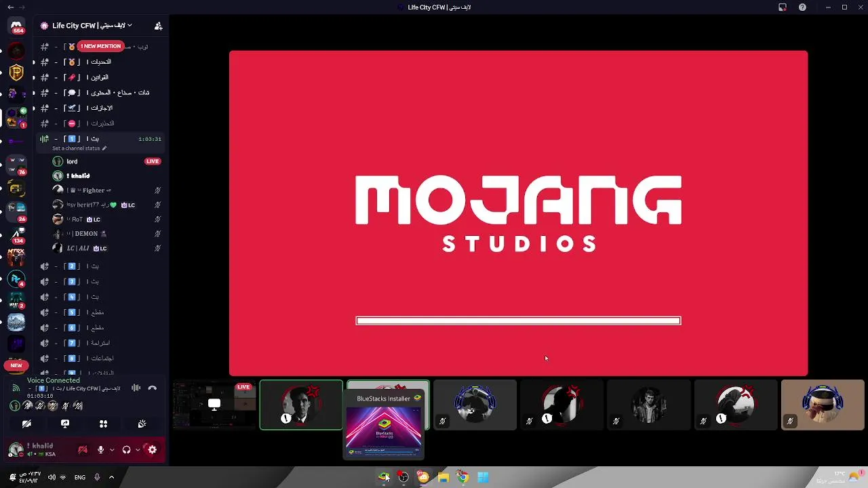
Task: Open the pop-out window icon in title bar
Action: pyautogui.click(x=783, y=7)
